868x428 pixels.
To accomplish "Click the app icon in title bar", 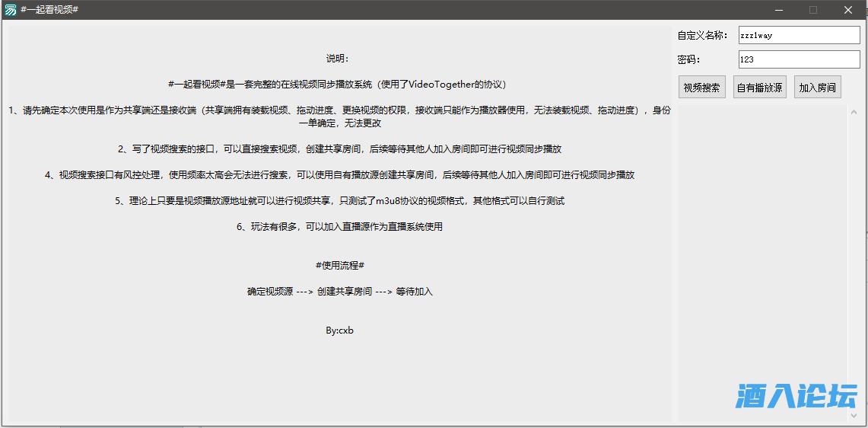I will pyautogui.click(x=10, y=9).
